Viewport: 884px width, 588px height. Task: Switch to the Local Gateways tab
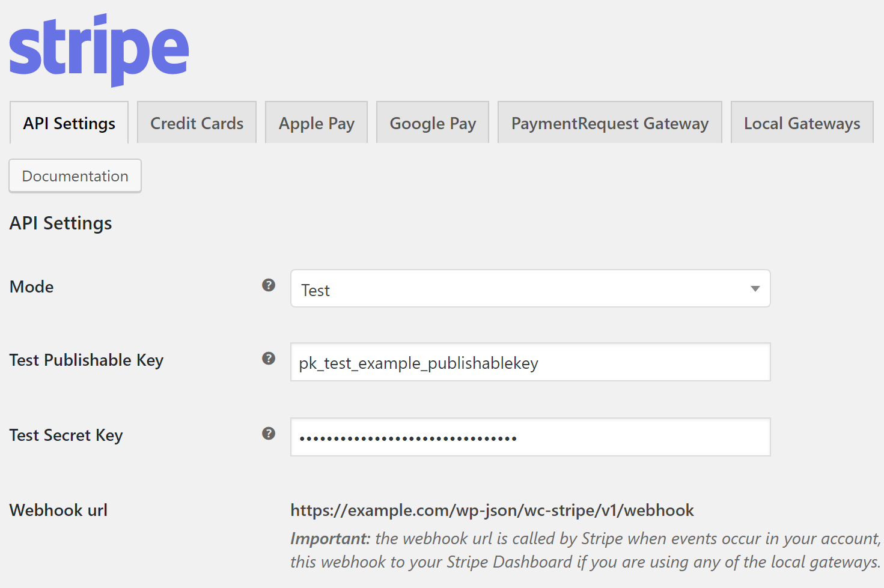click(x=802, y=123)
